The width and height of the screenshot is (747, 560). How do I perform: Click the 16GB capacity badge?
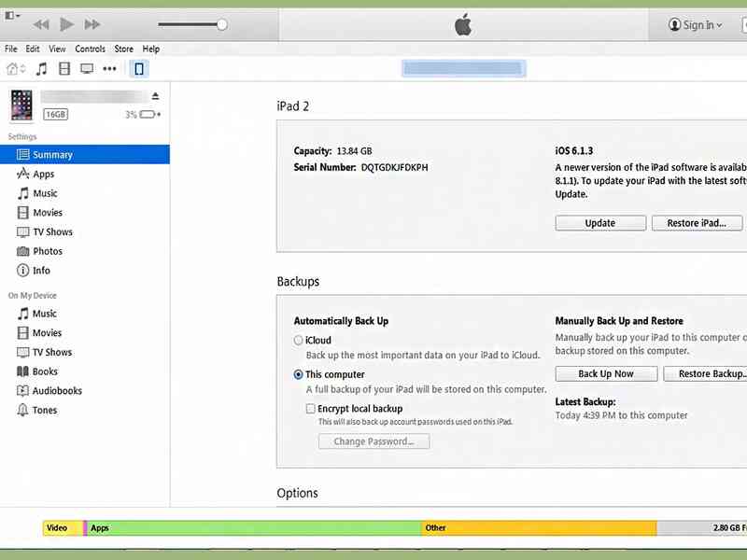56,114
